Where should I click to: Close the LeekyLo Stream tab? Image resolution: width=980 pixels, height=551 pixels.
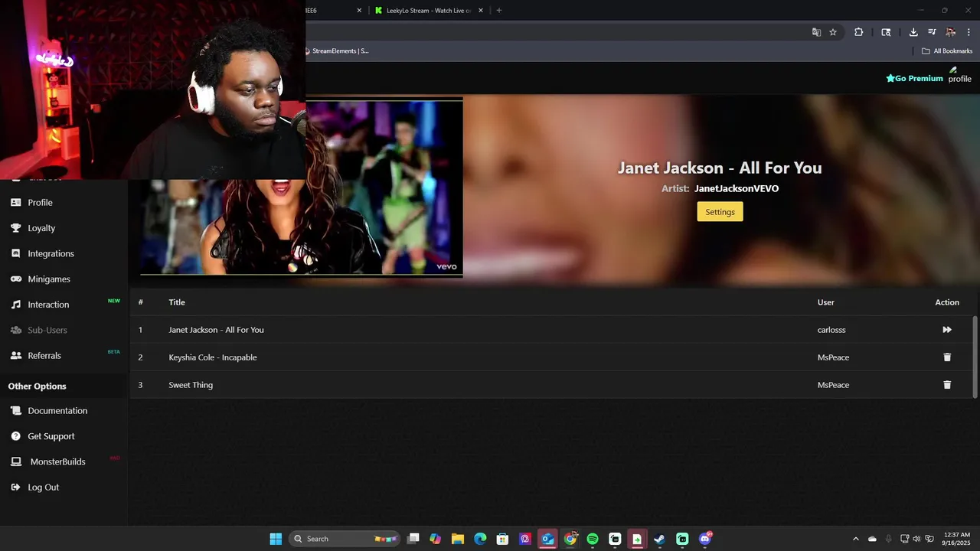point(481,11)
